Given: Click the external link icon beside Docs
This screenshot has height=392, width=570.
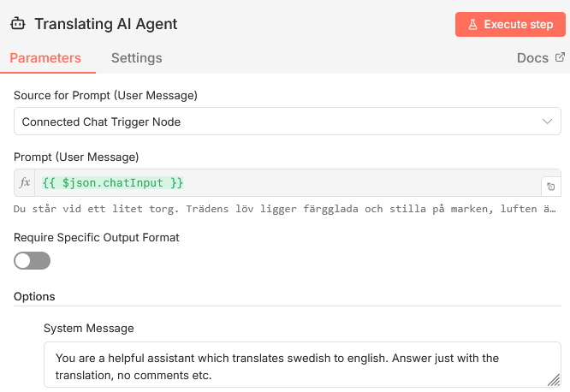Looking at the screenshot, I should 561,58.
